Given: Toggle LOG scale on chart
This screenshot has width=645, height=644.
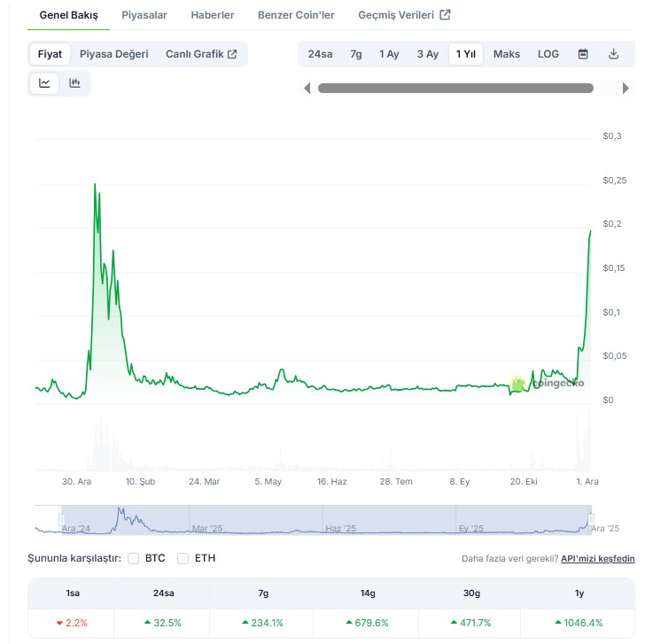Looking at the screenshot, I should pos(548,54).
